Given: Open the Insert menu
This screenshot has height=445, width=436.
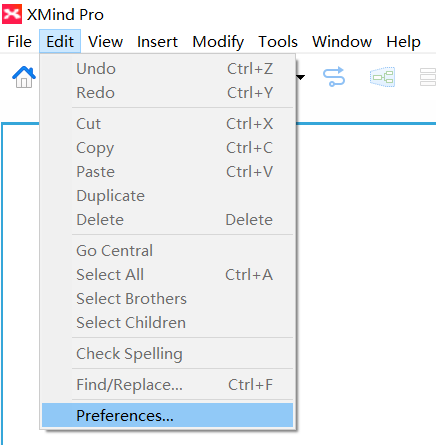Looking at the screenshot, I should click(x=157, y=42).
